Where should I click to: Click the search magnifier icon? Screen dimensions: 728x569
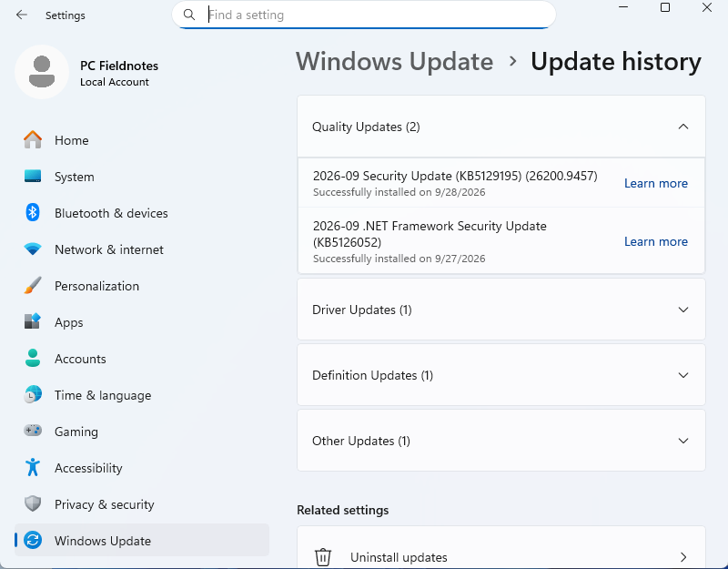click(189, 15)
